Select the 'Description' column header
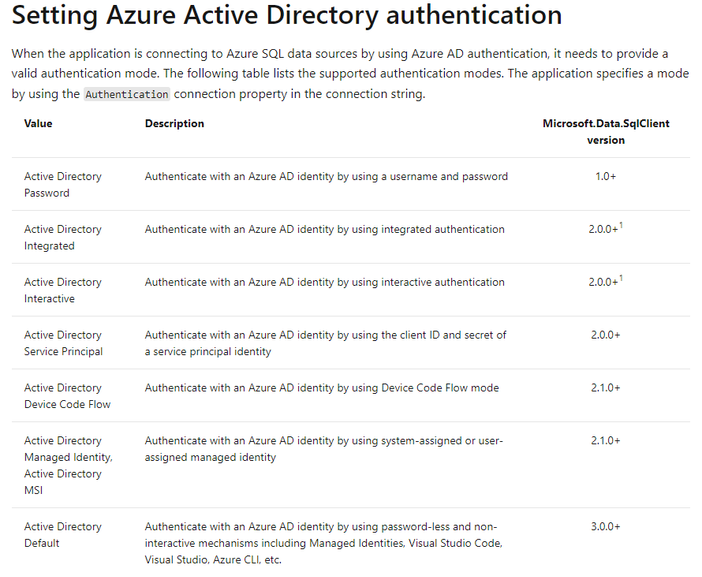 [174, 124]
